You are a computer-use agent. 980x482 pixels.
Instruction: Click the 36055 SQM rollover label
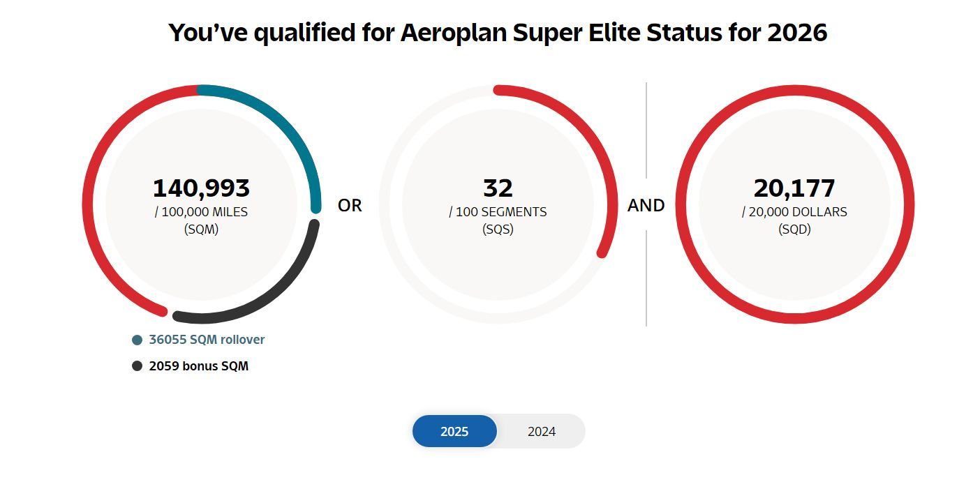207,340
